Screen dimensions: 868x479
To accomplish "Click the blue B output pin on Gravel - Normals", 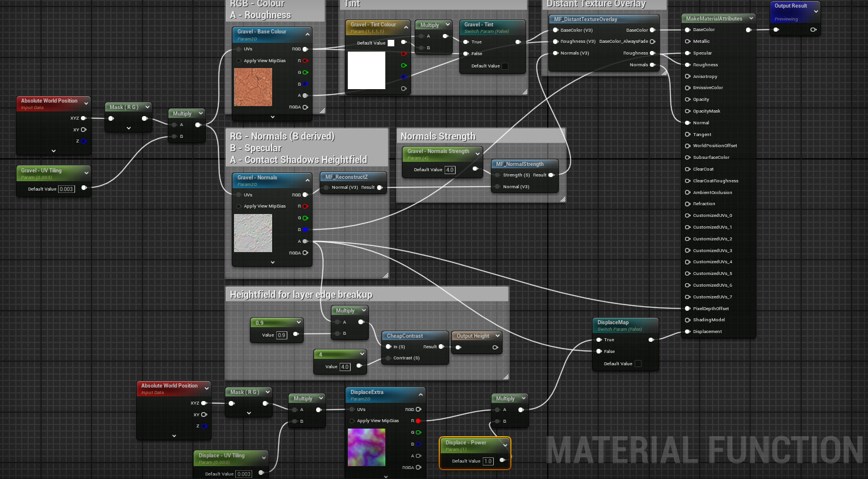I will (305, 230).
